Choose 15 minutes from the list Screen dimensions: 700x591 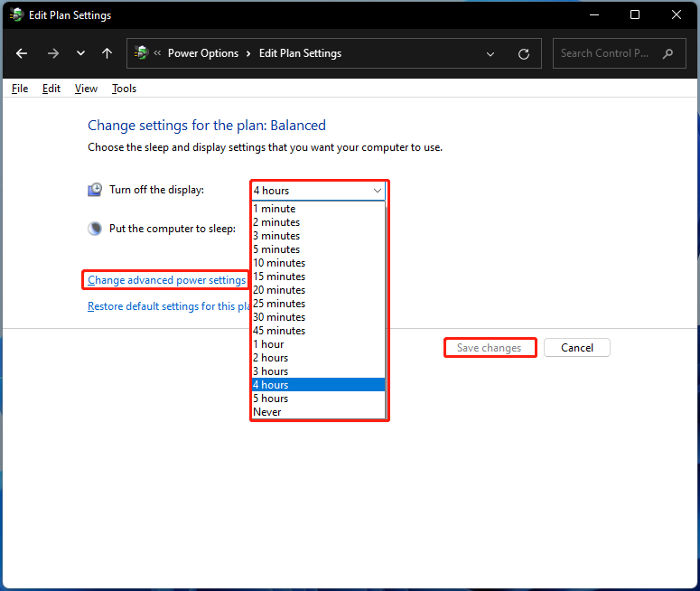(x=319, y=277)
